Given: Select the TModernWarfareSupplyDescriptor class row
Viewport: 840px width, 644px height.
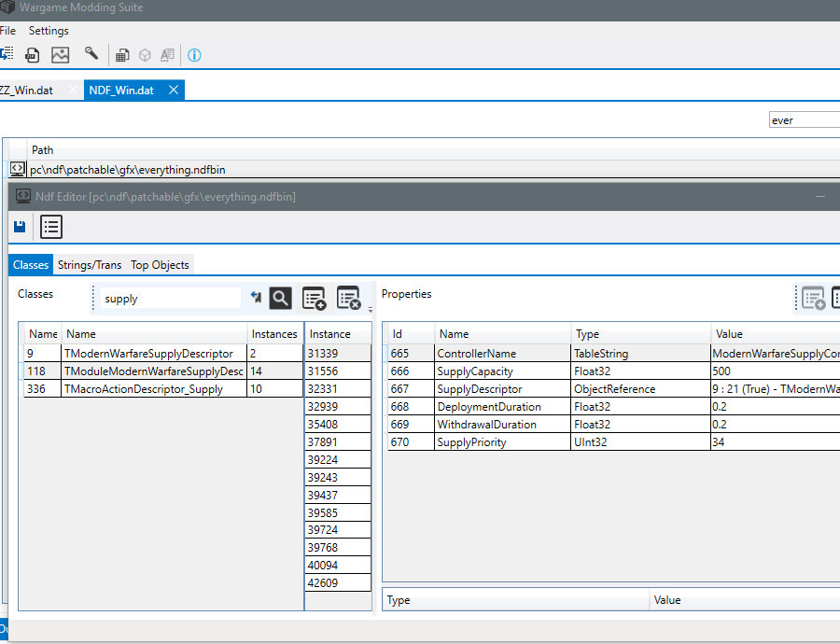Looking at the screenshot, I should tap(163, 354).
